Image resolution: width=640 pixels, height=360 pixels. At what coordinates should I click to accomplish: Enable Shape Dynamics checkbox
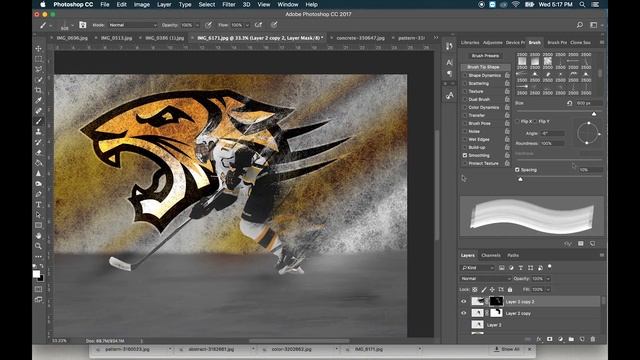click(x=465, y=76)
